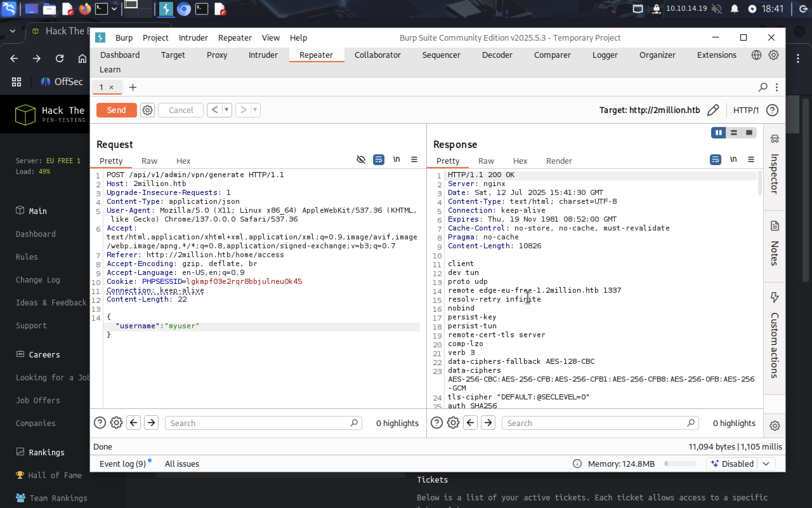This screenshot has width=812, height=508.
Task: Click into the Request search field
Action: tap(263, 423)
